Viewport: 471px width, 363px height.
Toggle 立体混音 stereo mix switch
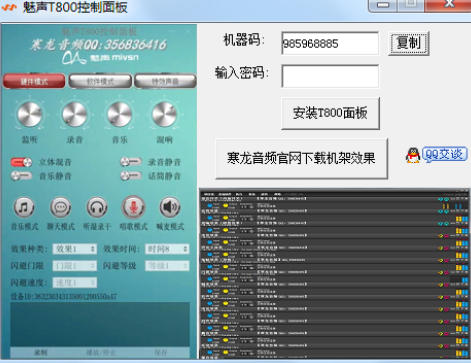[x=21, y=162]
